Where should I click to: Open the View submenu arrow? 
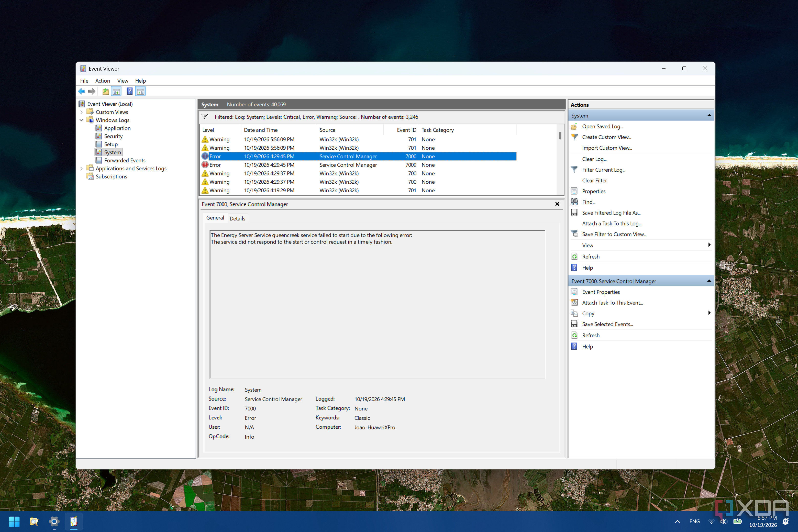point(709,245)
